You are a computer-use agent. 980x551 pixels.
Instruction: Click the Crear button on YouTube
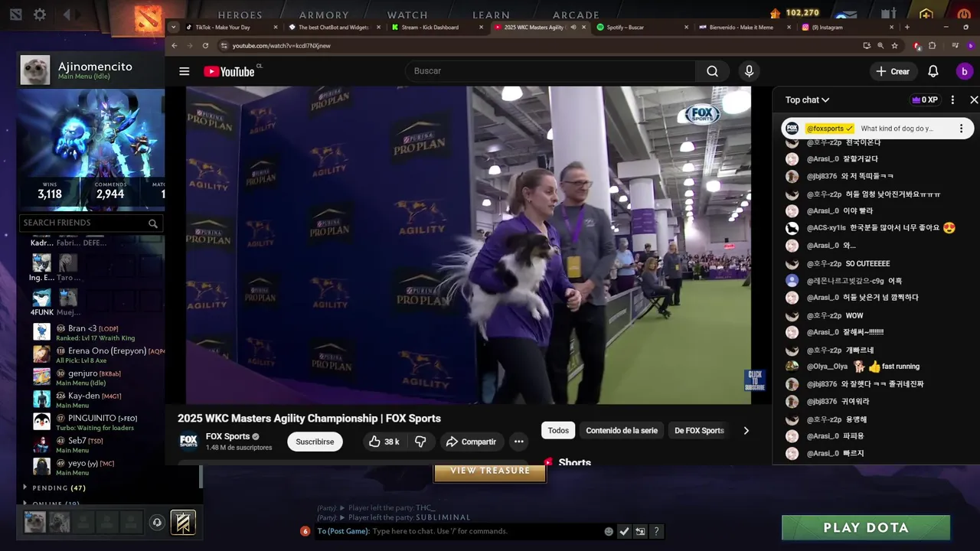pos(893,71)
